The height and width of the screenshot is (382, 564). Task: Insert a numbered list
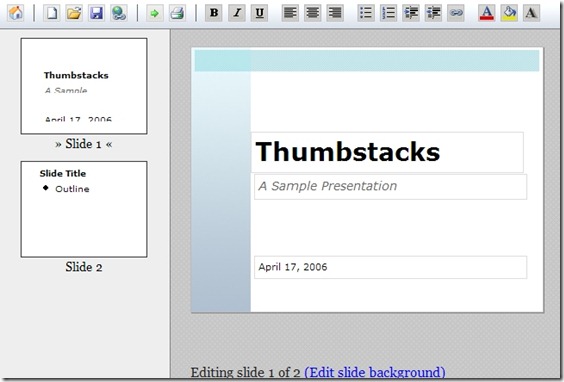388,13
